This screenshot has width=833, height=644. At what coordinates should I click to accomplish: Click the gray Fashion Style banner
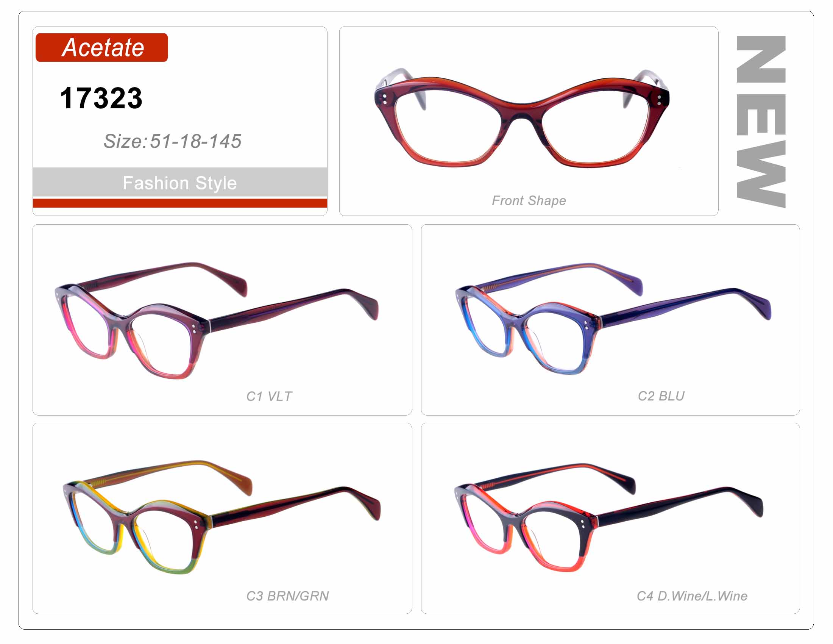click(179, 182)
